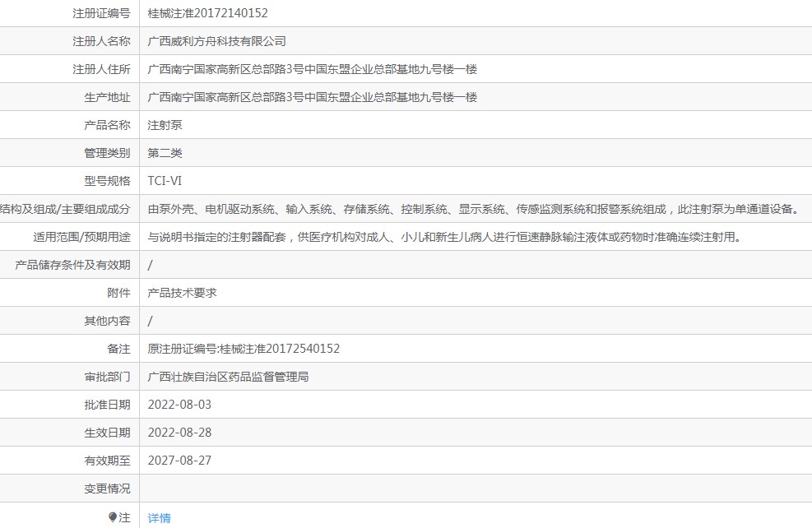This screenshot has width=812, height=528.
Task: Click the 注册人住所 address value
Action: tap(313, 69)
